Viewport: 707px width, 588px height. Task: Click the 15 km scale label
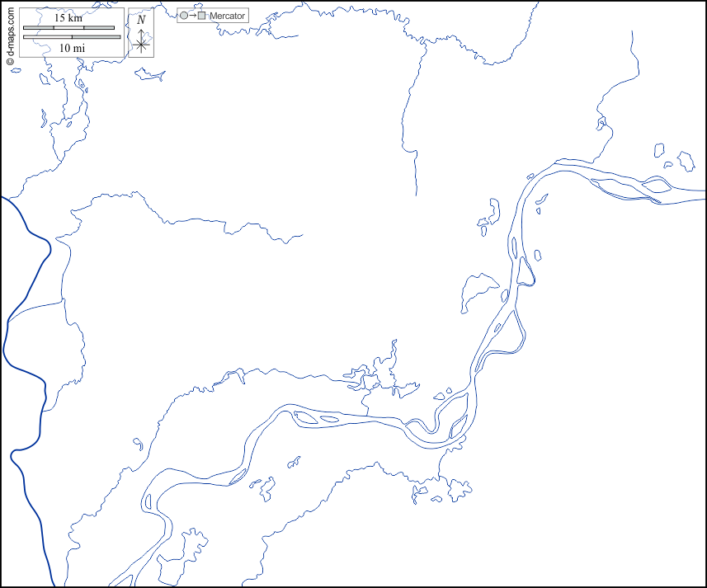tap(68, 18)
